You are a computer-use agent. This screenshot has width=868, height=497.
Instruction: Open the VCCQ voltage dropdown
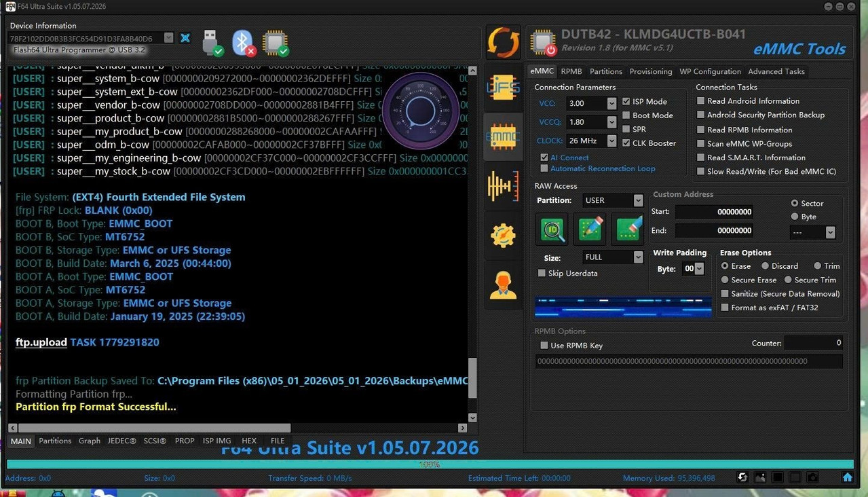[611, 122]
